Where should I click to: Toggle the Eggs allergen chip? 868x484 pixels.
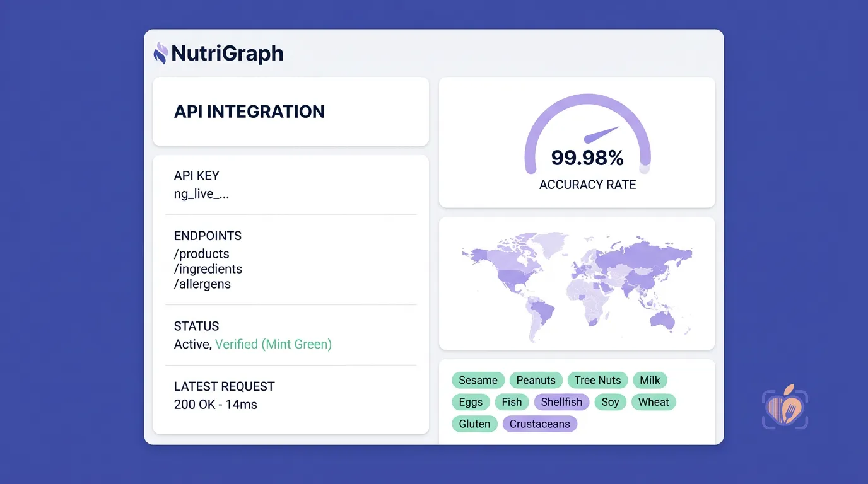(x=471, y=402)
